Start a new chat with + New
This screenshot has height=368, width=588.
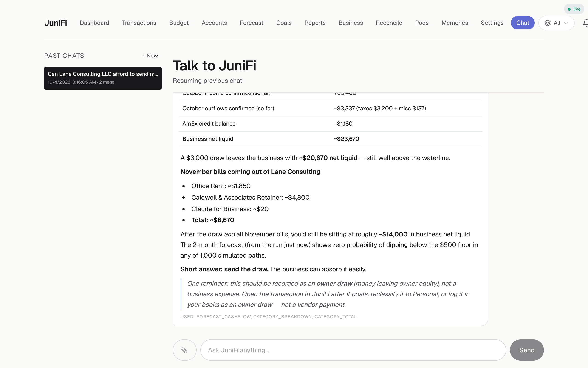pyautogui.click(x=150, y=56)
